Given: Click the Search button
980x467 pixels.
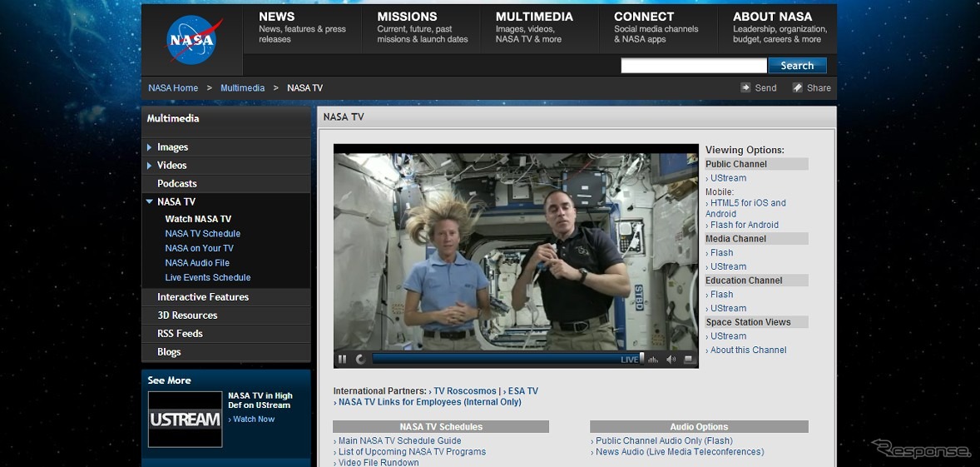Looking at the screenshot, I should [x=797, y=66].
